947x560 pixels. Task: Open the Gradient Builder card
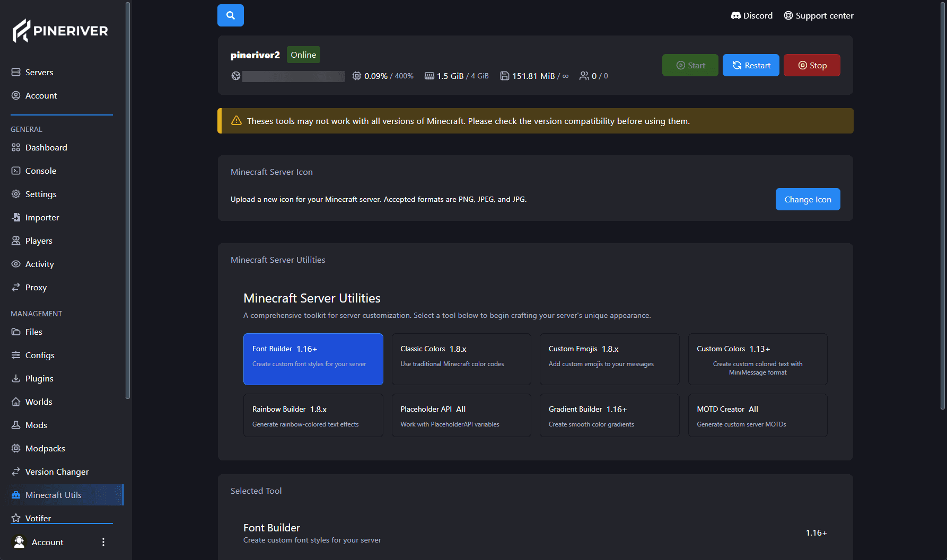(x=609, y=415)
